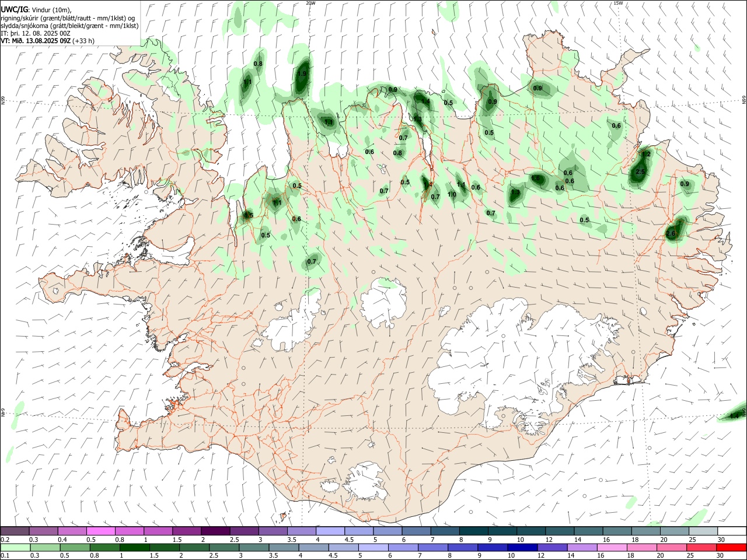Click the snow legend swatch between 12 and 14
The image size is (747, 560).
click(x=559, y=531)
